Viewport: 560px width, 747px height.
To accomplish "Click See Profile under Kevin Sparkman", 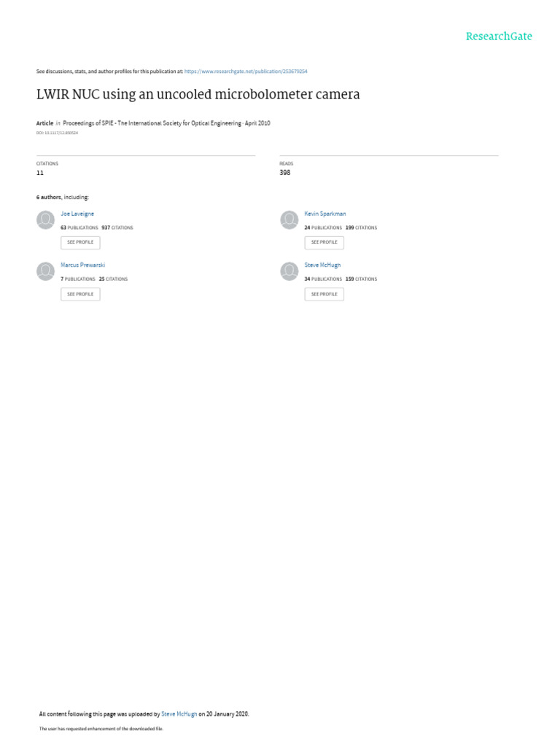I will click(x=324, y=242).
